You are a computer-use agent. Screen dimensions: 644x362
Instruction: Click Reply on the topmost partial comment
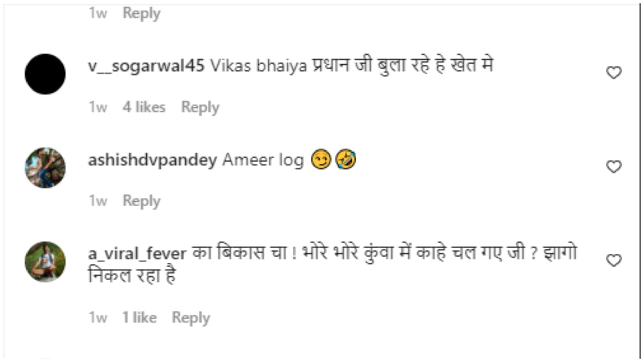pos(142,13)
